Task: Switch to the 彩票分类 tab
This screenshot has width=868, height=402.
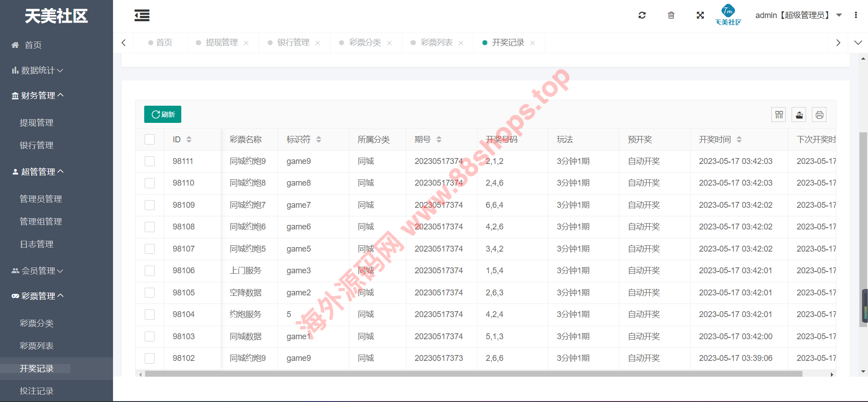Action: tap(364, 42)
